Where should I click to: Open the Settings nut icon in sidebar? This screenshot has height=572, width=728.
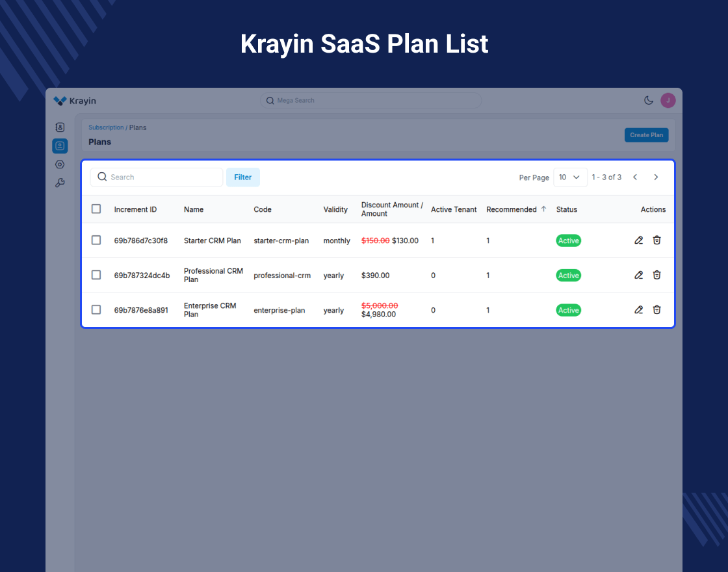pos(60,164)
